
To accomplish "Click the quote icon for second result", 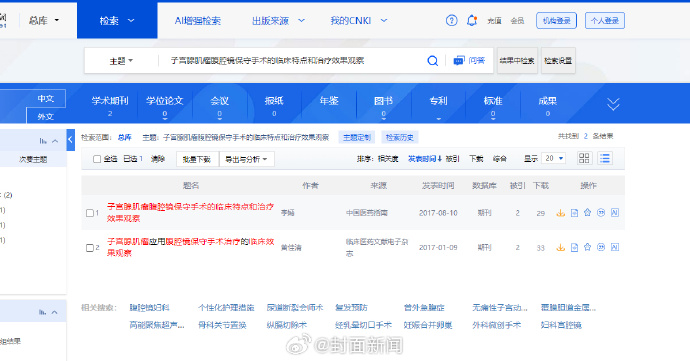I will point(601,247).
